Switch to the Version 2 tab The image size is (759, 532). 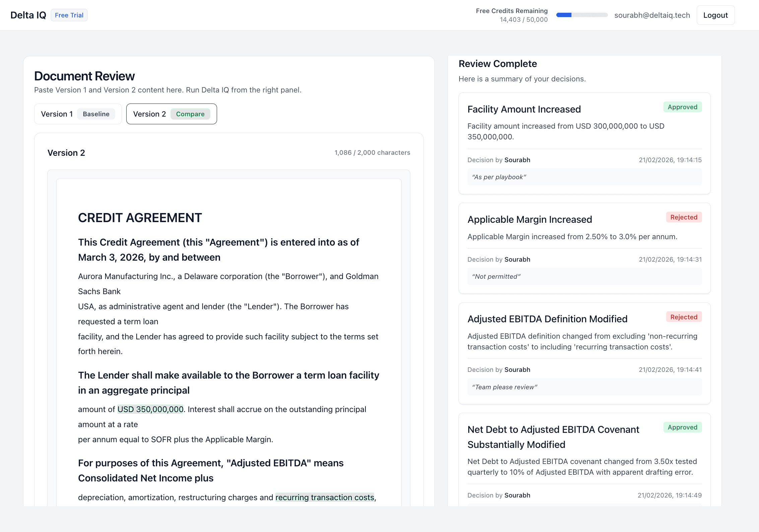171,114
